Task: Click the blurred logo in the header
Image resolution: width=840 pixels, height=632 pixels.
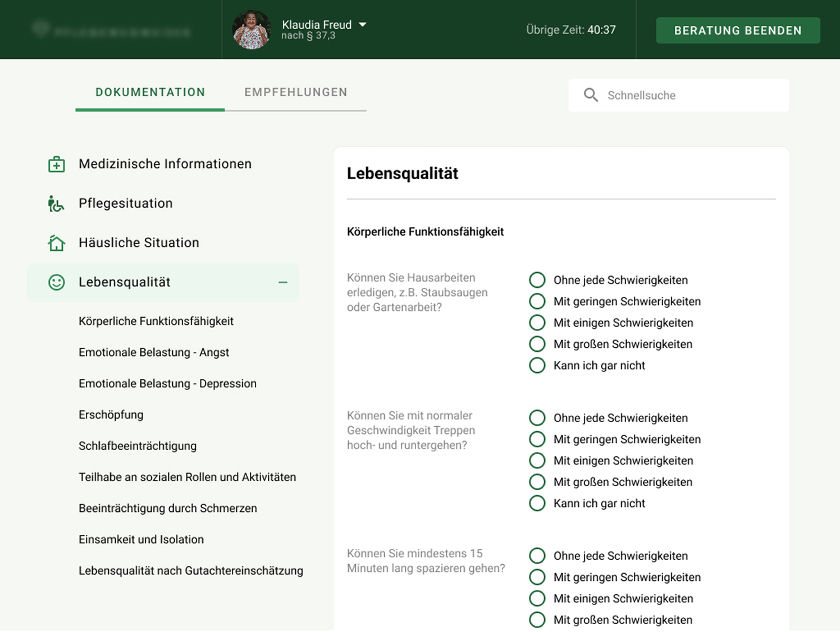Action: coord(111,30)
